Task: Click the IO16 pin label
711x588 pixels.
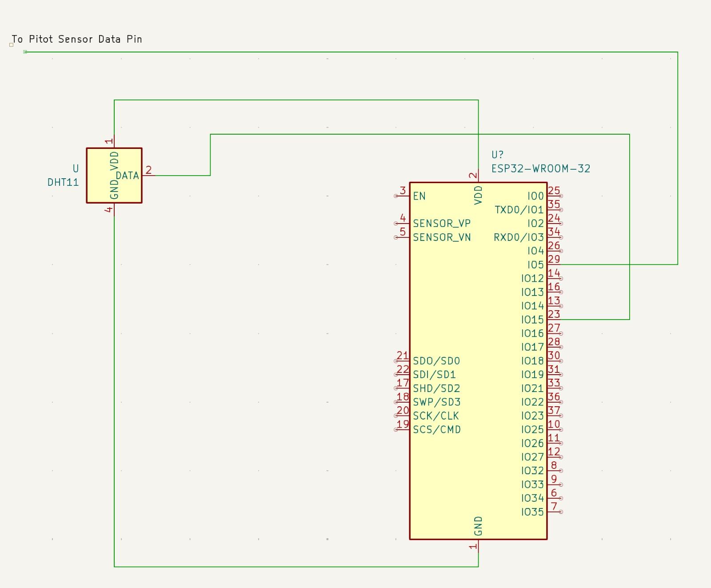Action: click(532, 334)
